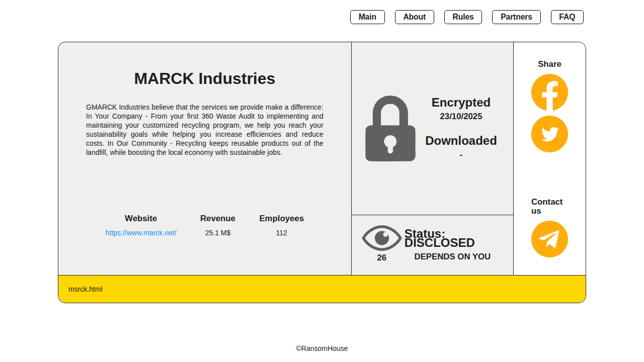
Task: Open the FAQ page
Action: 567,17
